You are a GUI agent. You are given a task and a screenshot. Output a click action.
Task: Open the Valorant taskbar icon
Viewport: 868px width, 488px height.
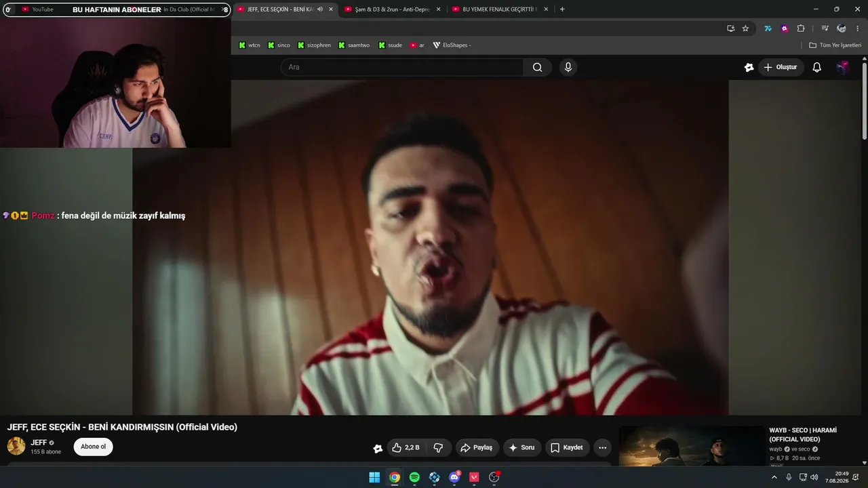pos(474,477)
